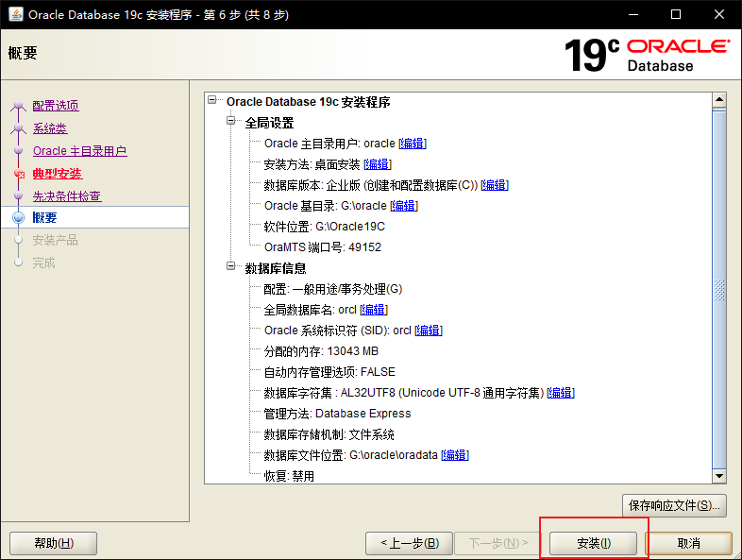Select the 管理方法: Database Express row
Screen dimensions: 742x560
click(x=337, y=414)
